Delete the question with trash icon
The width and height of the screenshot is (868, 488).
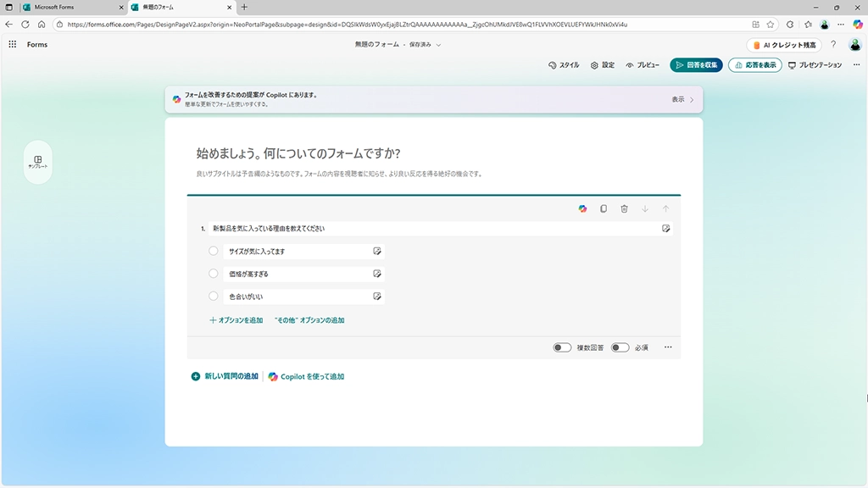[x=624, y=208]
